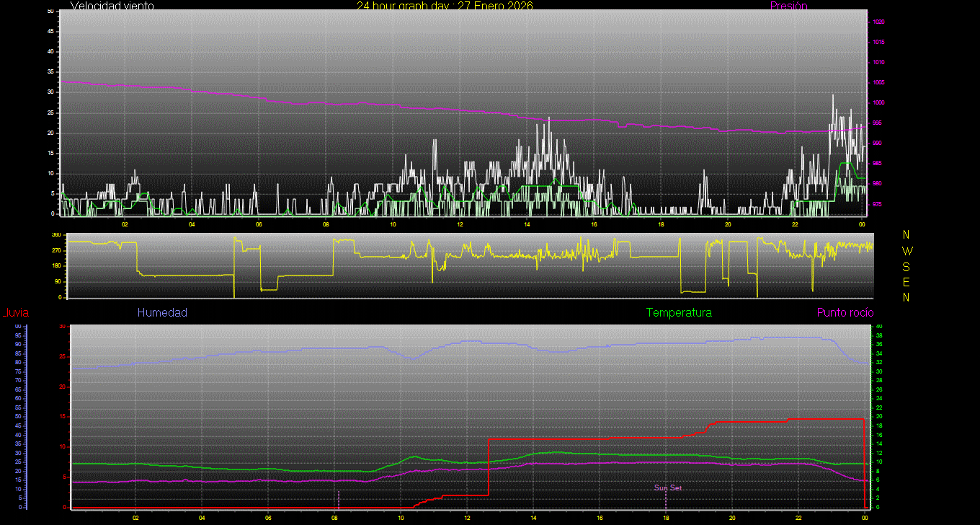Click the 180 wind direction axis value
This screenshot has width=980, height=525.
(56, 266)
